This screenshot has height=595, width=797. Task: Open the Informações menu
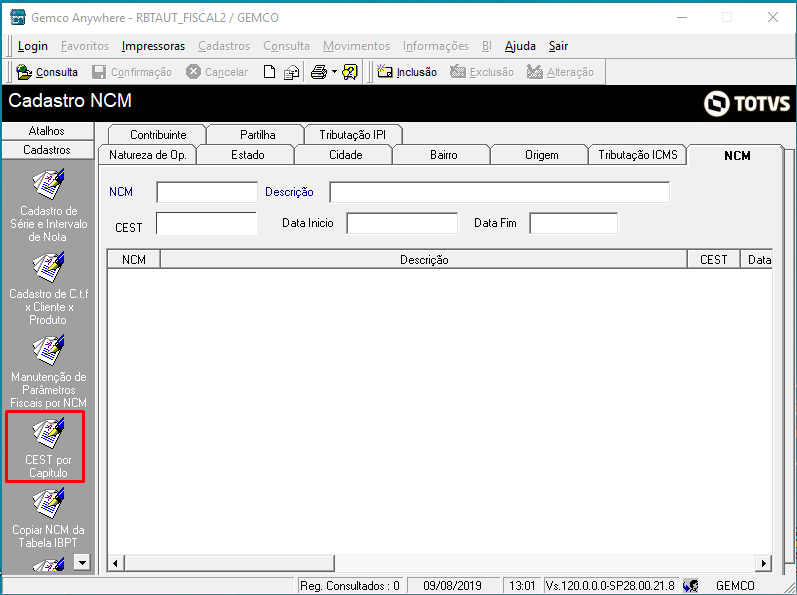pyautogui.click(x=436, y=46)
